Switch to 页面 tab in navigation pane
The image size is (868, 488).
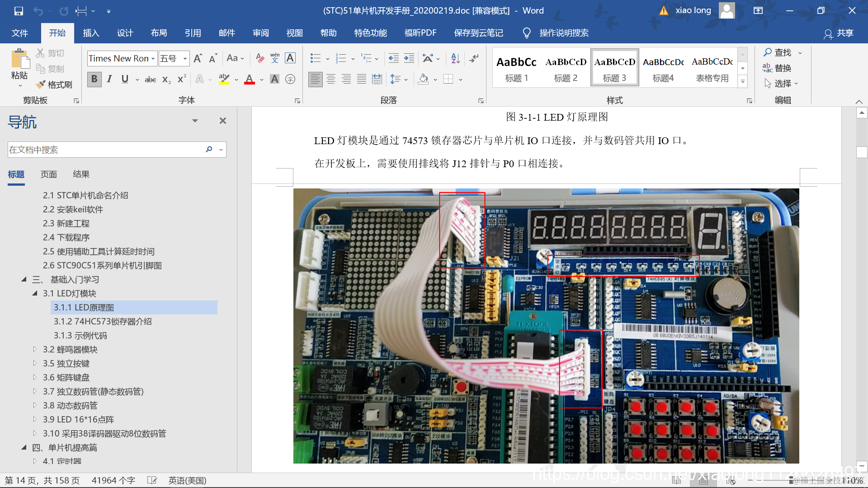[48, 174]
